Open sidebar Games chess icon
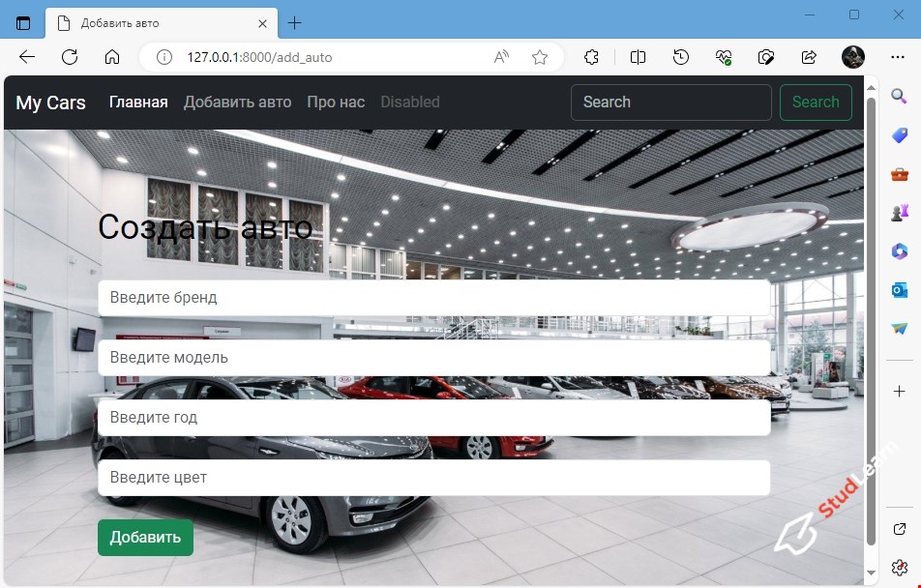 click(900, 213)
